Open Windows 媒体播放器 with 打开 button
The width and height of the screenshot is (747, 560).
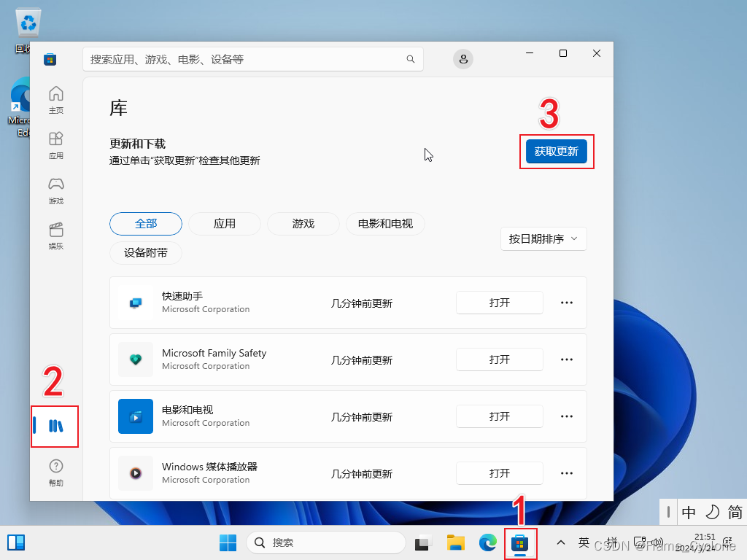click(499, 473)
